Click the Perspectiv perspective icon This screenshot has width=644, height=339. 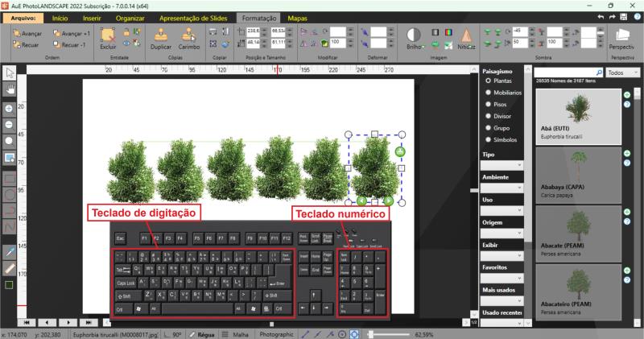(x=622, y=35)
